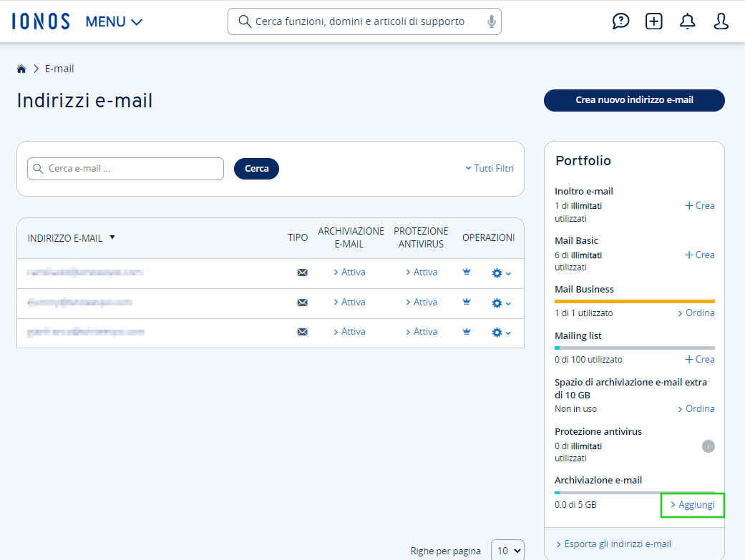745x560 pixels.
Task: Click crown upgrade icon in first row
Action: click(x=467, y=272)
